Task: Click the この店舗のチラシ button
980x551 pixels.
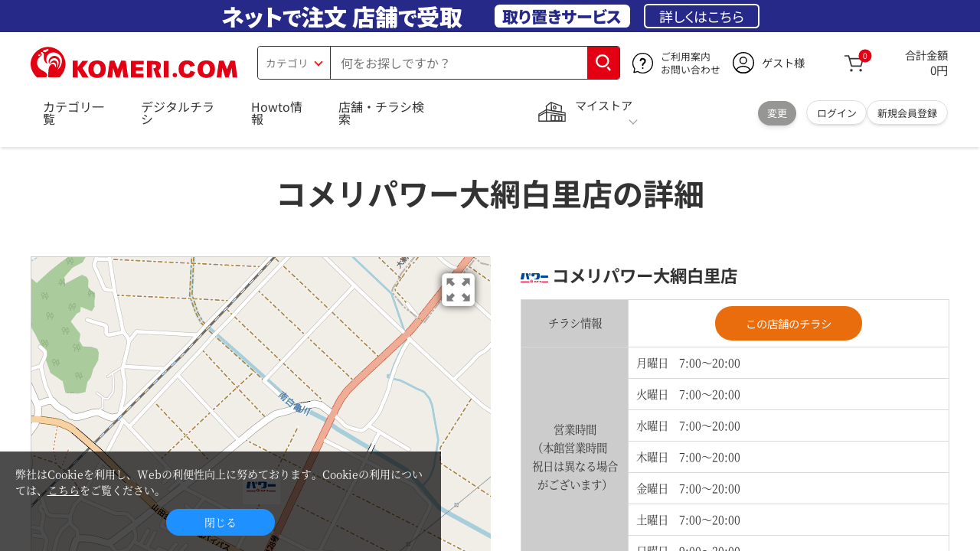Action: coord(788,323)
